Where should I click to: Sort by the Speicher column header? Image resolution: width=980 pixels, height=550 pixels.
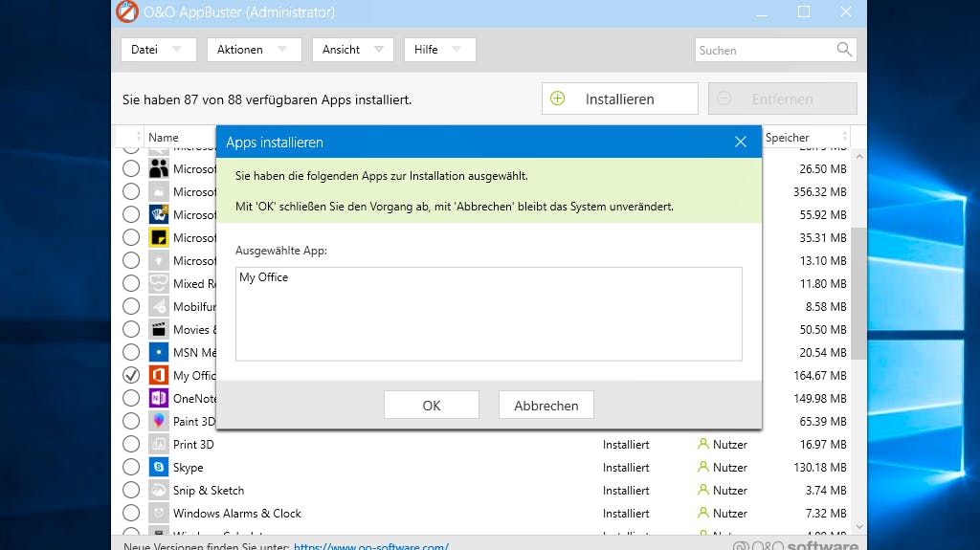click(x=788, y=138)
